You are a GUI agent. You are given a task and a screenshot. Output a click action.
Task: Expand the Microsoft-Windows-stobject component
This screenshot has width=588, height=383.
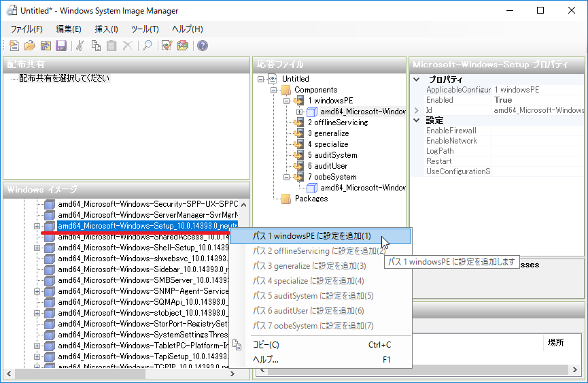pyautogui.click(x=37, y=313)
